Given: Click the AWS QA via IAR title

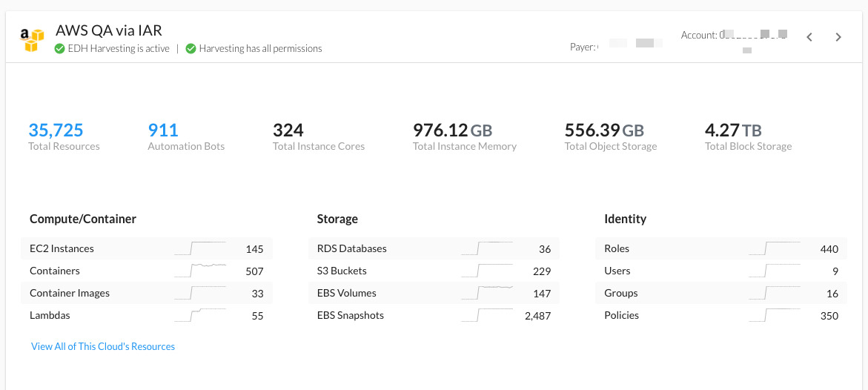Looking at the screenshot, I should pyautogui.click(x=109, y=30).
